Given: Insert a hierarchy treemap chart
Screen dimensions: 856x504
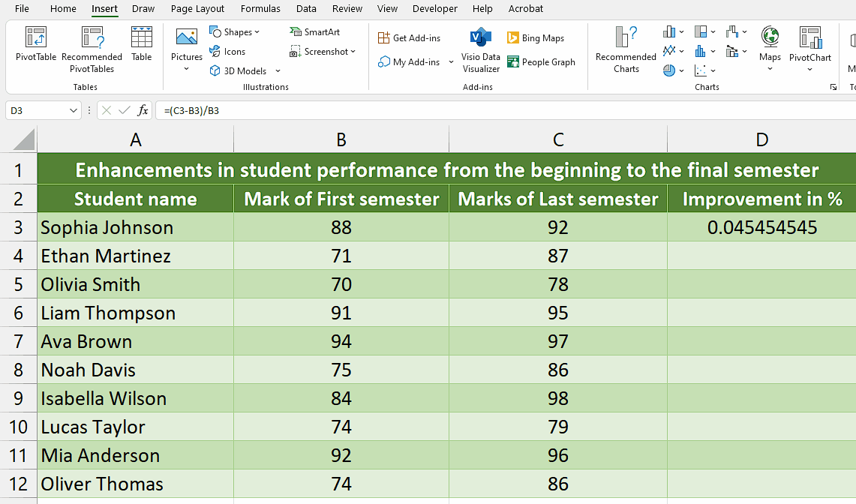Looking at the screenshot, I should coord(701,31).
